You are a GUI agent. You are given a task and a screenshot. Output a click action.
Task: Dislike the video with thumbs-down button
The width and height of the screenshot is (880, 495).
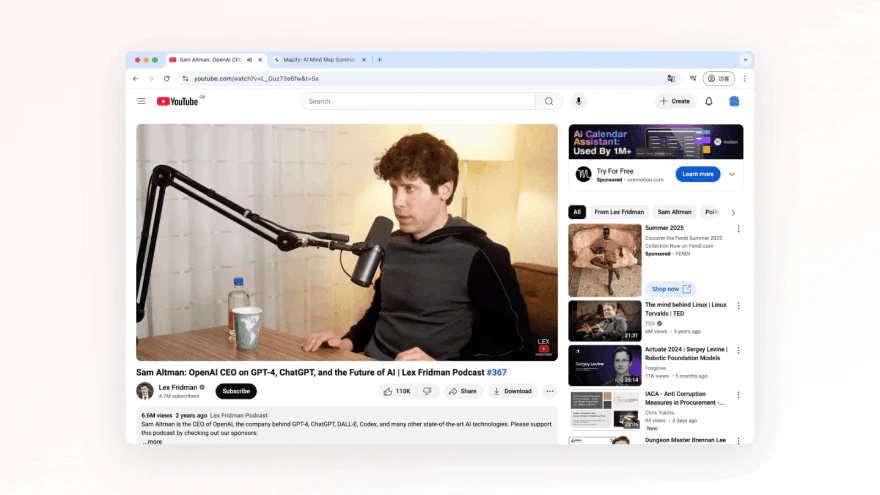[427, 391]
